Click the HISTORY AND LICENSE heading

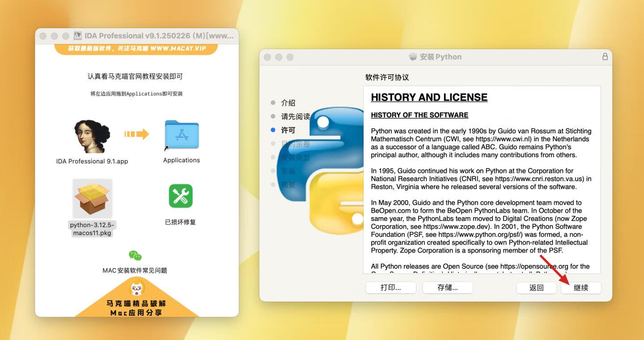[x=429, y=97]
